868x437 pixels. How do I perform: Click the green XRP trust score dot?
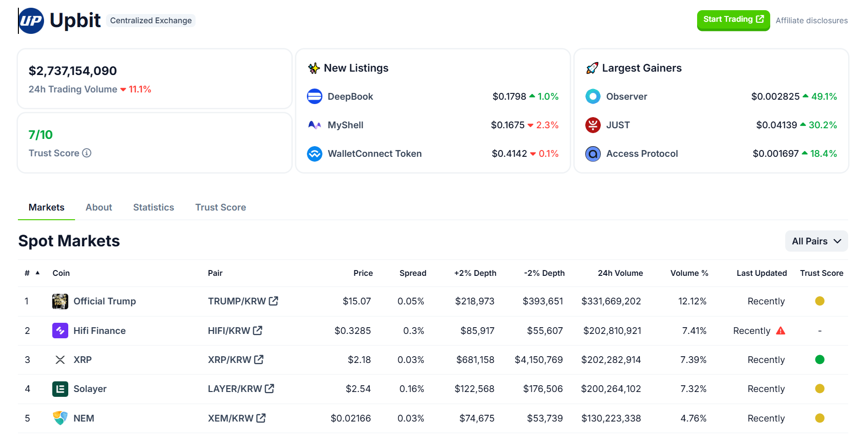[820, 360]
